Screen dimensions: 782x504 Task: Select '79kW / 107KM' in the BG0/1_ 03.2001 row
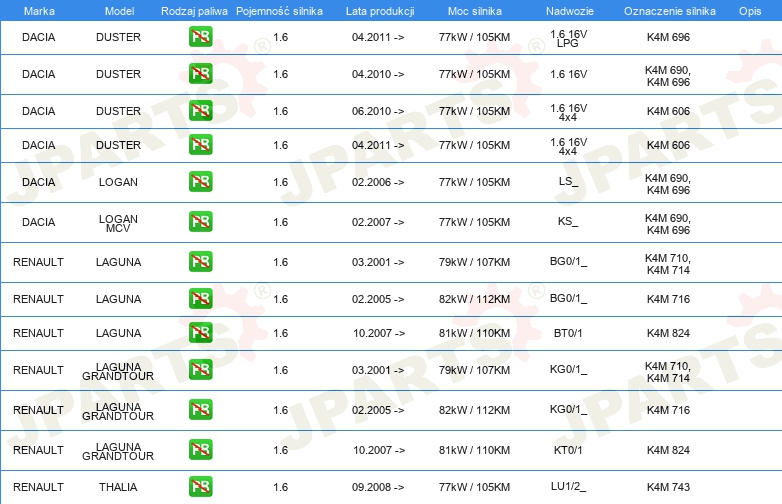pos(474,262)
